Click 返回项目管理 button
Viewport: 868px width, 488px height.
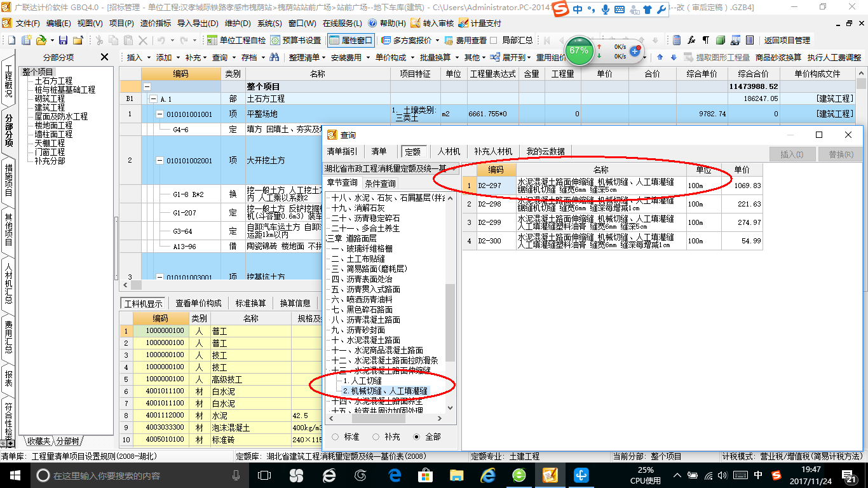[x=787, y=40]
